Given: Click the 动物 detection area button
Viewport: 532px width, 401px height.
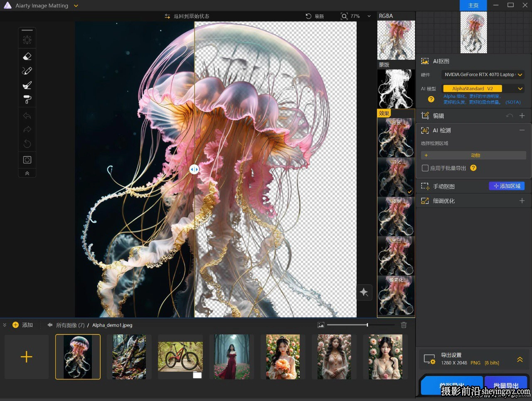Looking at the screenshot, I should click(473, 155).
